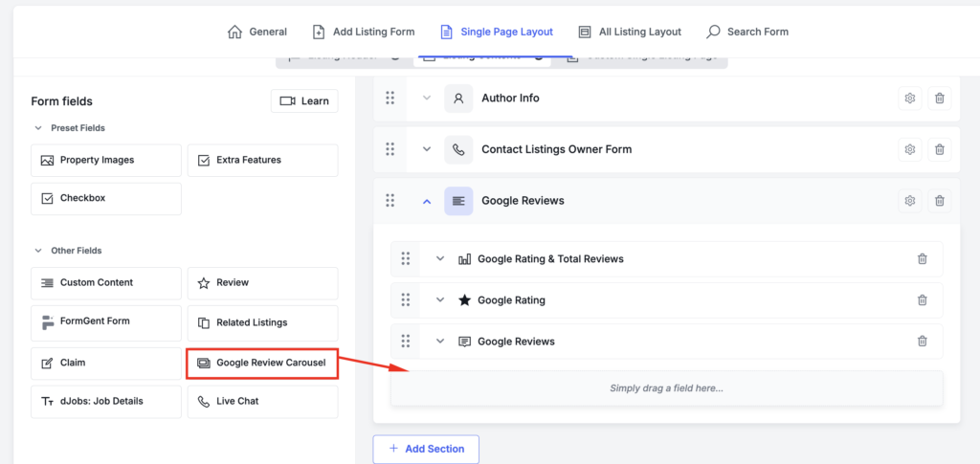Delete the Google Reviews section

[x=940, y=201]
